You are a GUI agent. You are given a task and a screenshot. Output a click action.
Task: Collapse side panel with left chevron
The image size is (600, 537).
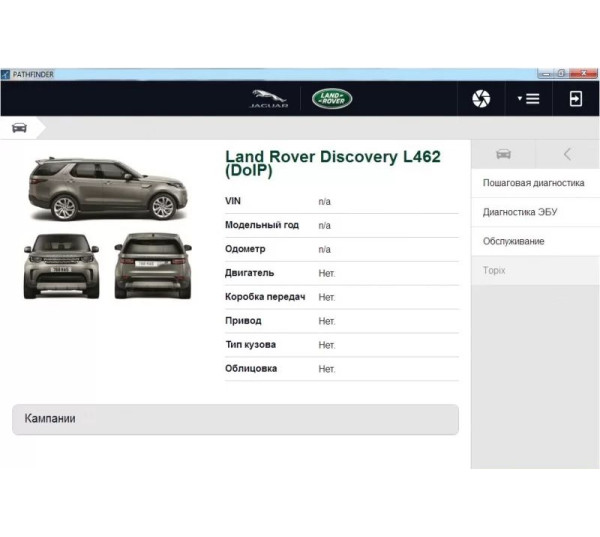pos(567,154)
